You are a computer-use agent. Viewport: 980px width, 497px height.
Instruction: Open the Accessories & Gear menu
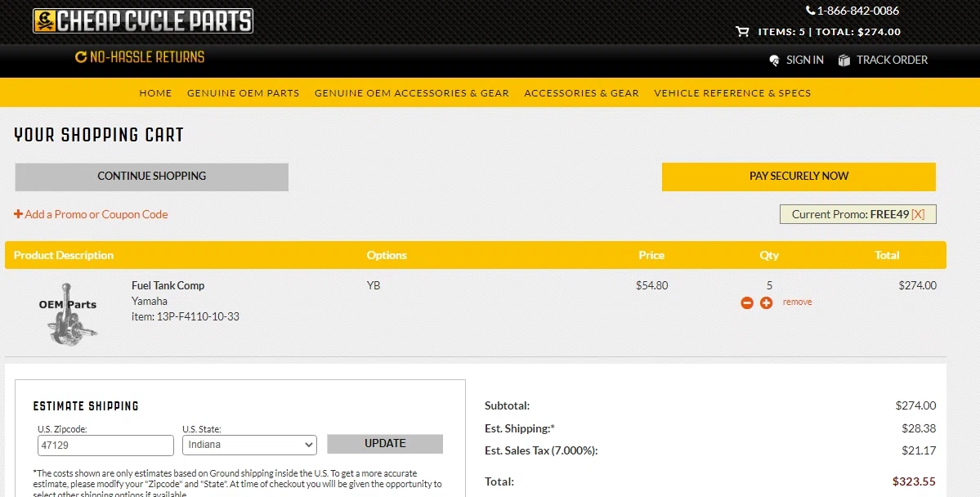(x=581, y=92)
